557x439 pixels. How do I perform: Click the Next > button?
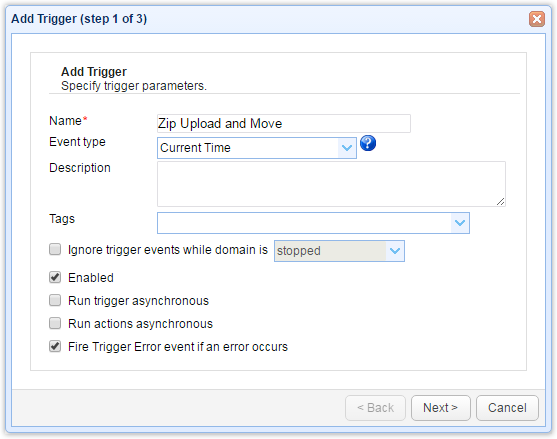[440, 408]
